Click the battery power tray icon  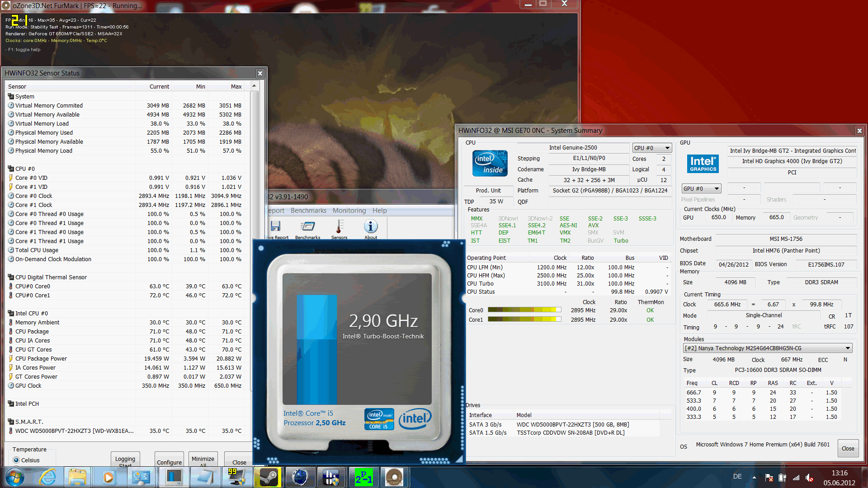click(x=783, y=478)
